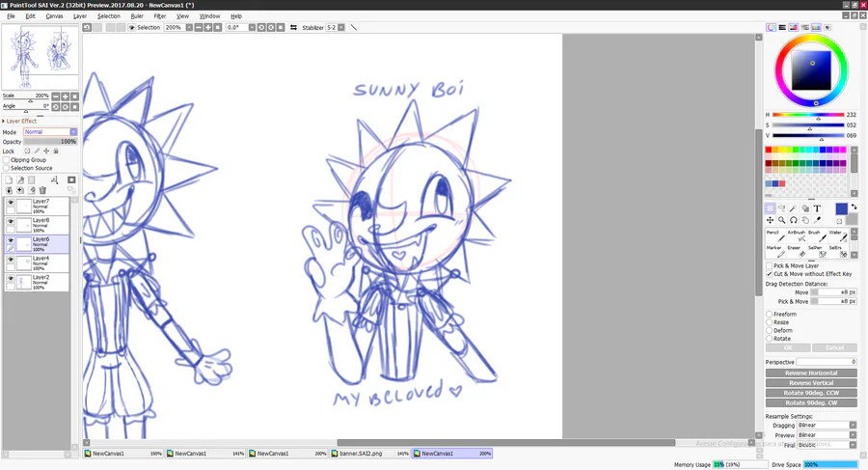Hide Layer7 using its eye icon
The image size is (868, 470).
tap(11, 203)
